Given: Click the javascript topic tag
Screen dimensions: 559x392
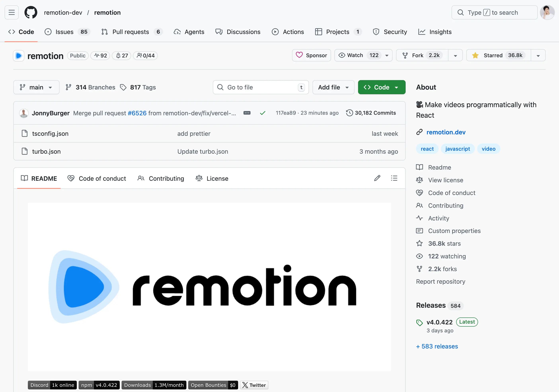Looking at the screenshot, I should (458, 149).
